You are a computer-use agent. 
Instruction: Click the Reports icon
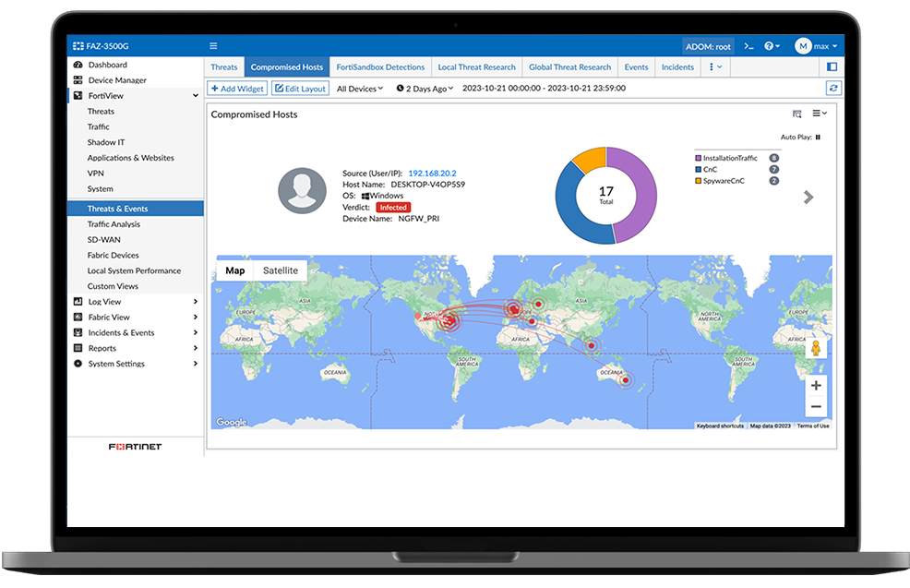(x=78, y=348)
